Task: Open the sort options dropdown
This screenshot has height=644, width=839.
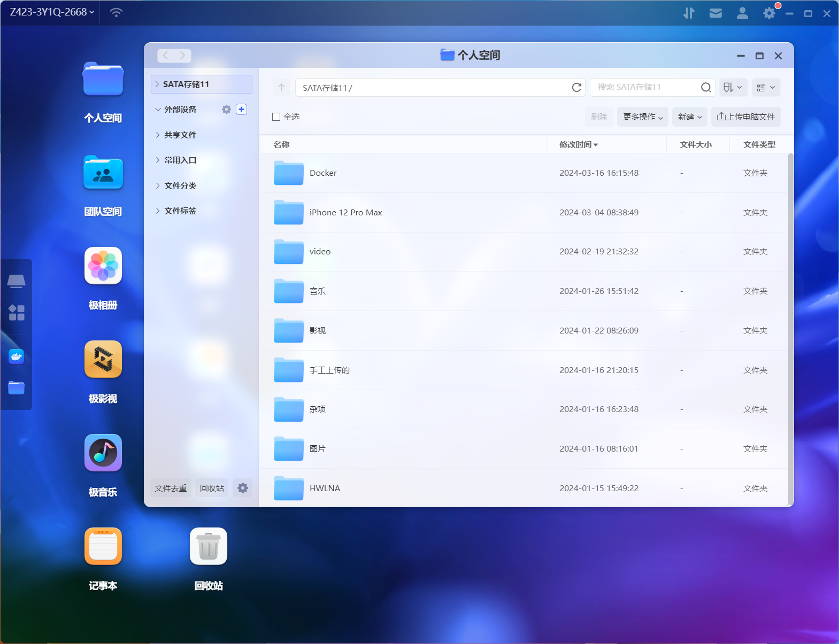Action: [x=733, y=87]
